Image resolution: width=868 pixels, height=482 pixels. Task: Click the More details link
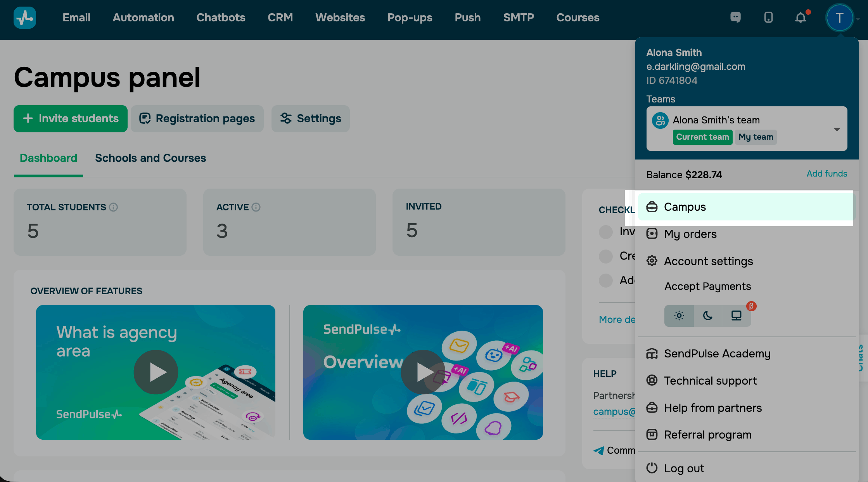pyautogui.click(x=617, y=319)
